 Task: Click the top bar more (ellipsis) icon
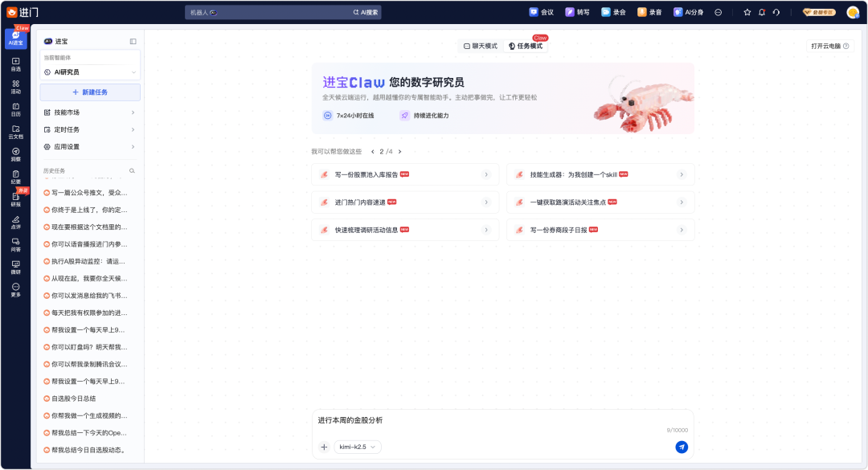(718, 12)
